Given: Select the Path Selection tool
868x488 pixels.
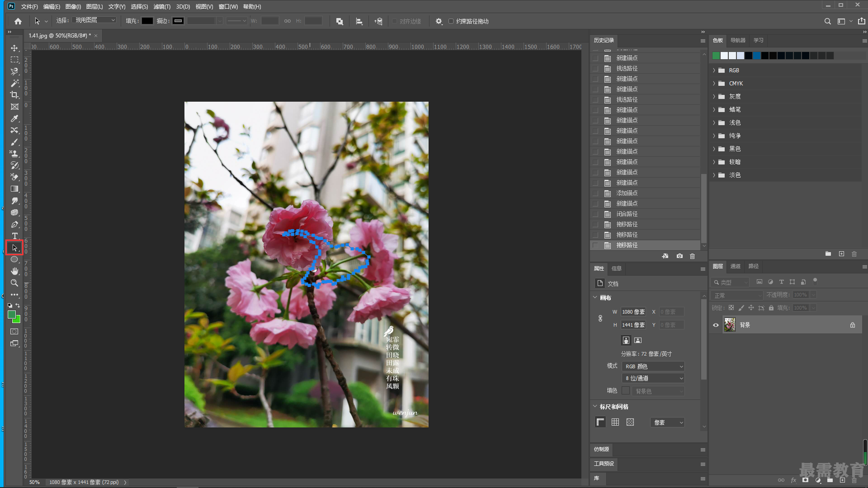Looking at the screenshot, I should coord(14,248).
